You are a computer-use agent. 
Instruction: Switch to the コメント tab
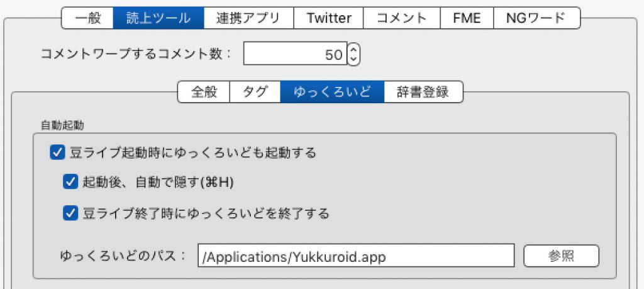[x=402, y=18]
